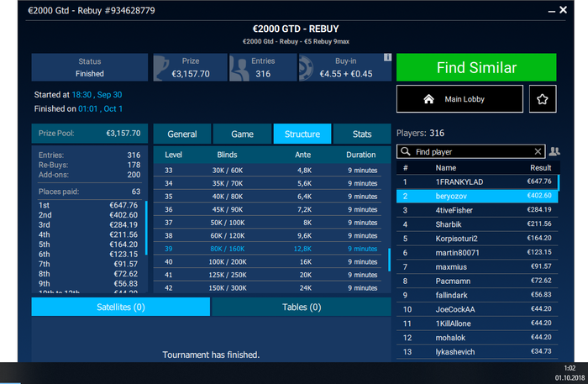Click the start time 18:30 , Sep 30
Screen dimensions: 588x384
coord(97,94)
